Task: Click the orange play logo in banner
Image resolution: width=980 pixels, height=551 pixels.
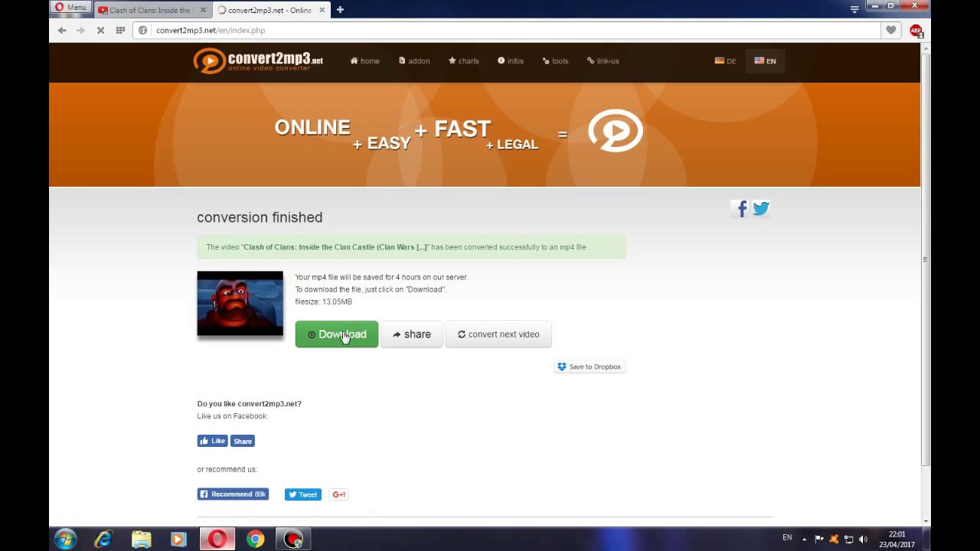Action: [616, 132]
